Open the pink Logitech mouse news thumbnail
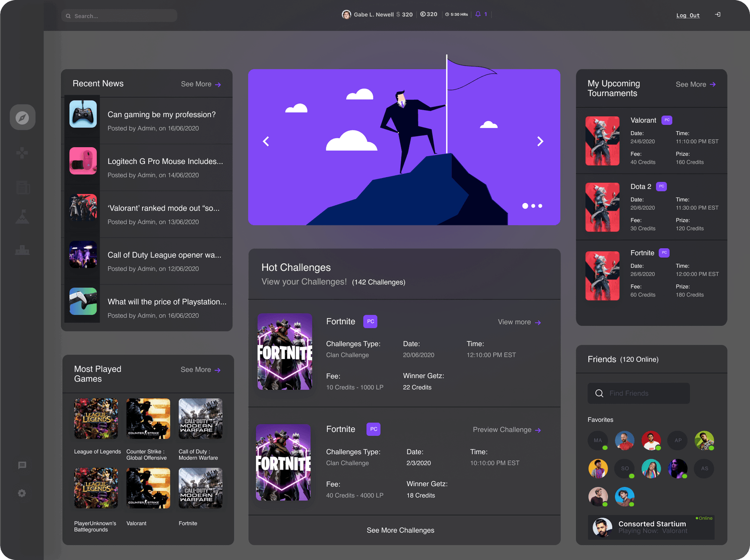The height and width of the screenshot is (560, 750). coord(83,161)
